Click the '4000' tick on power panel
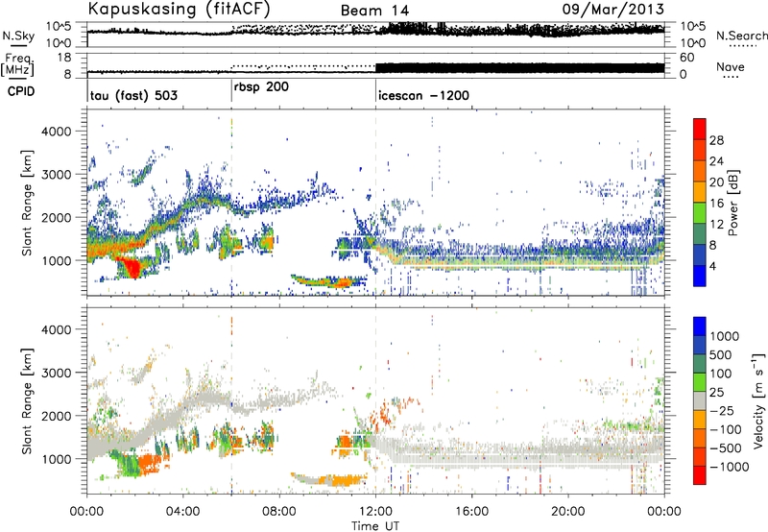This screenshot has height=532, width=768. [x=56, y=132]
